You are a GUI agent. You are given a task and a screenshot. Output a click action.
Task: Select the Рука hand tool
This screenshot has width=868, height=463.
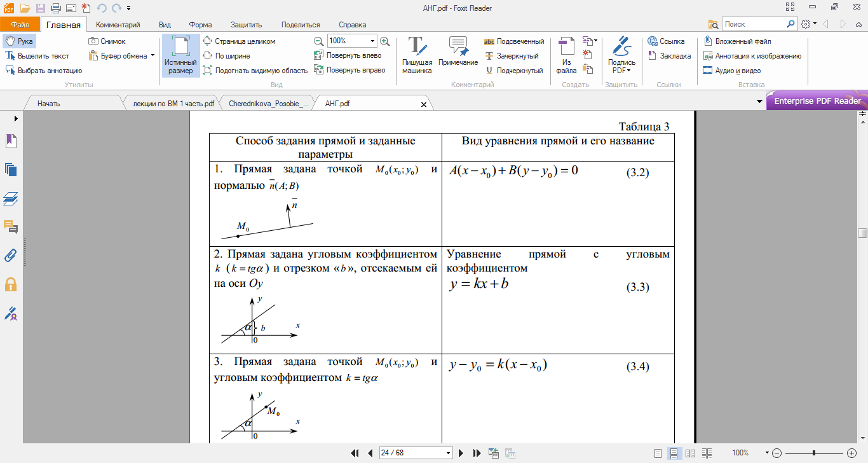click(x=19, y=41)
